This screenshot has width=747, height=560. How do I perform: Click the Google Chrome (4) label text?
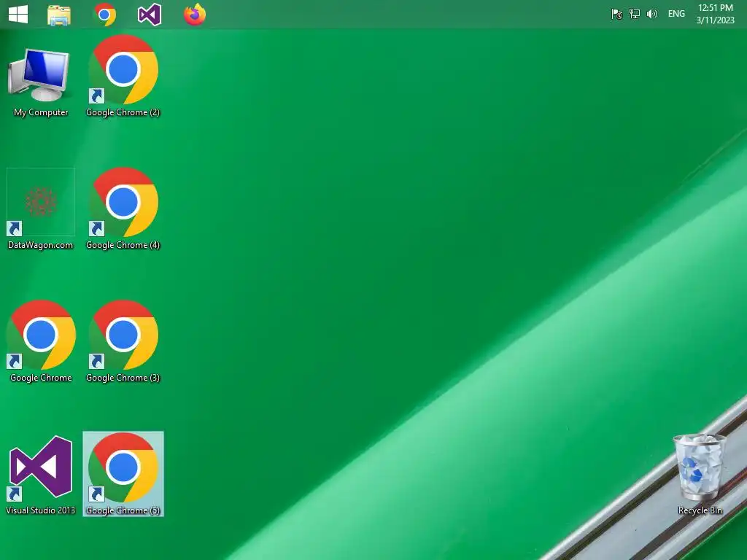point(123,245)
